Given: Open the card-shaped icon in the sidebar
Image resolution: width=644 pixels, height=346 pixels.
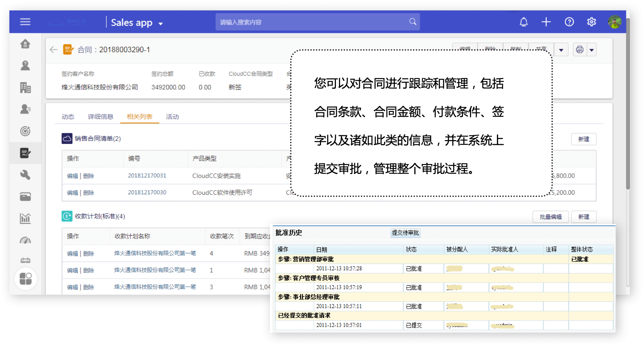Looking at the screenshot, I should [25, 197].
